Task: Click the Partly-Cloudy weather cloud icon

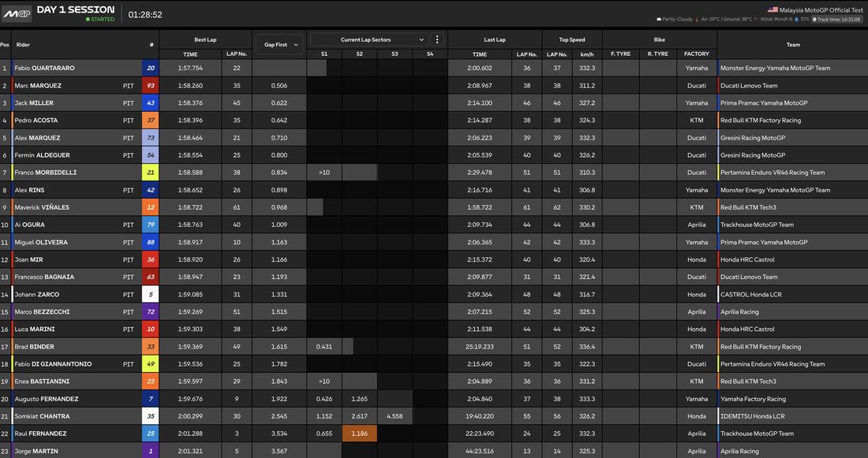Action: (x=659, y=20)
